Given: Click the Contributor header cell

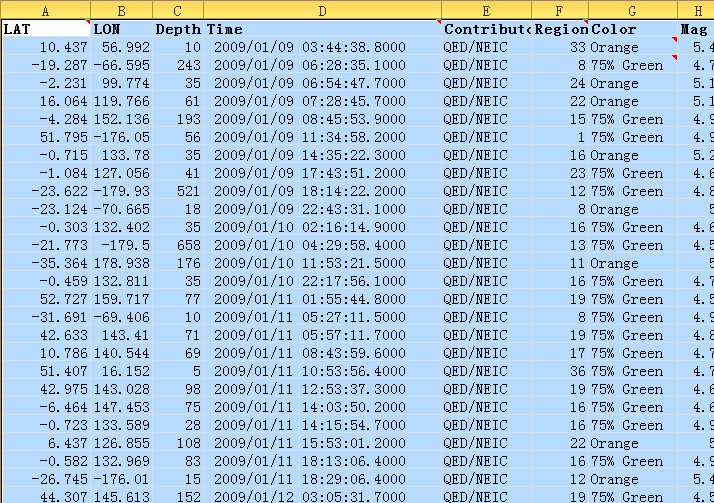Looking at the screenshot, I should pyautogui.click(x=486, y=29).
